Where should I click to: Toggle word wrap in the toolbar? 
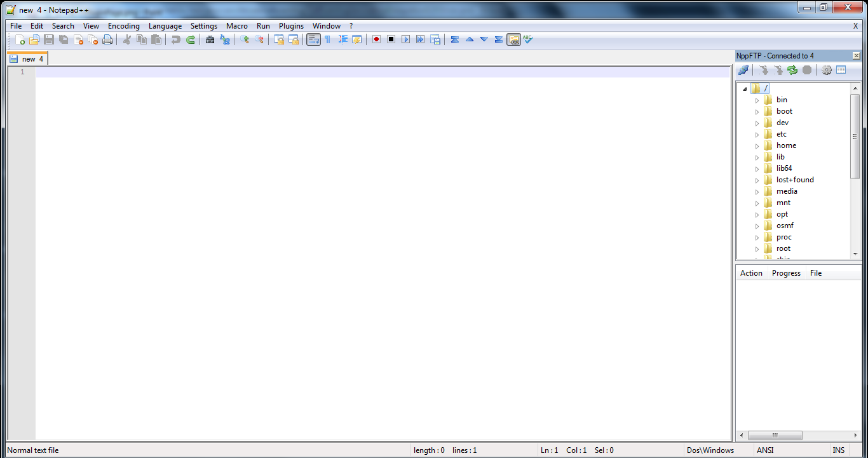[x=313, y=39]
